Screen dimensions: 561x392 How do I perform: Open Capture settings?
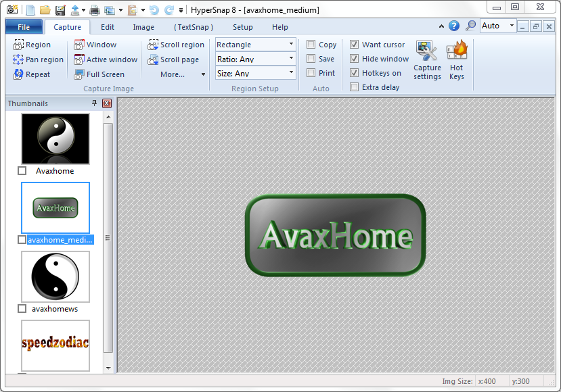point(427,60)
